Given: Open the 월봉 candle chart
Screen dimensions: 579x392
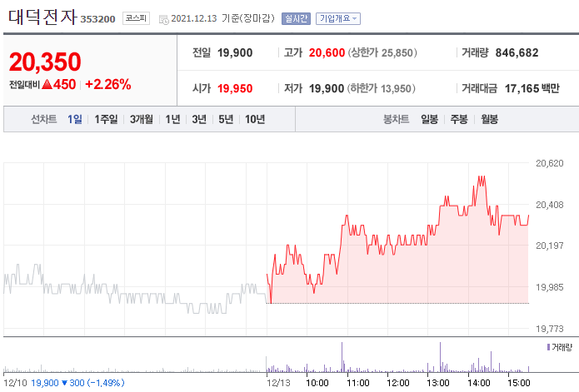Looking at the screenshot, I should (489, 119).
